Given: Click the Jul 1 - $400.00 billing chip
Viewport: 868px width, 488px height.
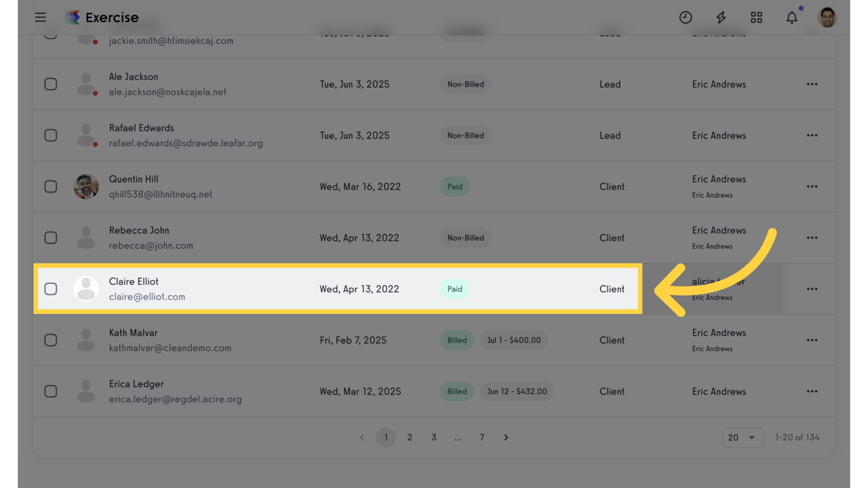Looking at the screenshot, I should [513, 340].
